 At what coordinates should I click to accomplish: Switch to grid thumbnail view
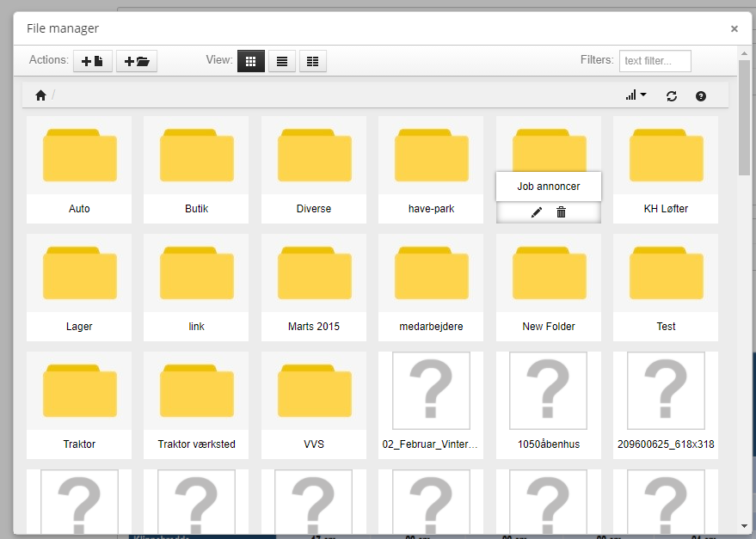pos(251,61)
